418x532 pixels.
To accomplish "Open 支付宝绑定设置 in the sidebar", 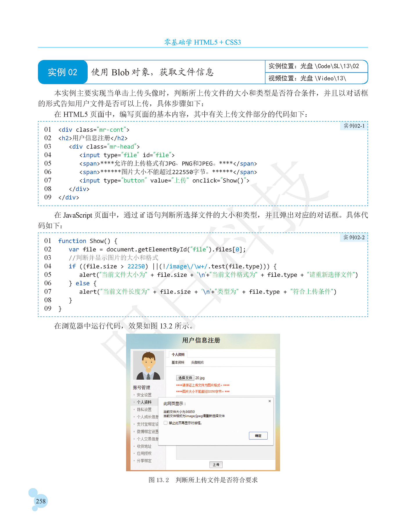I will (147, 424).
